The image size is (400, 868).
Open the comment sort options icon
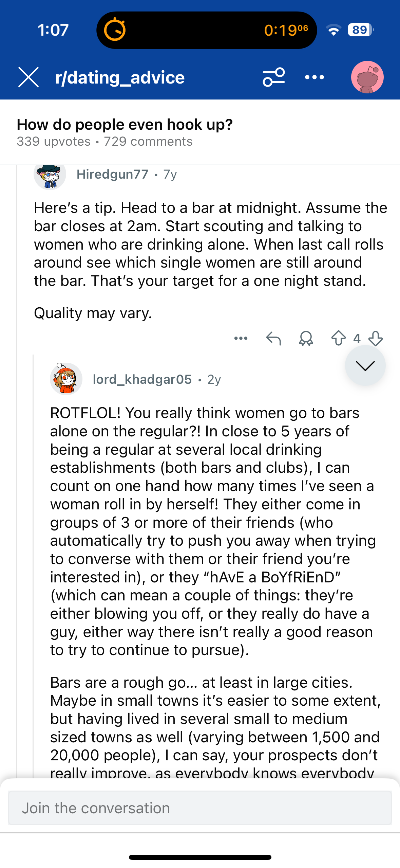[x=273, y=77]
